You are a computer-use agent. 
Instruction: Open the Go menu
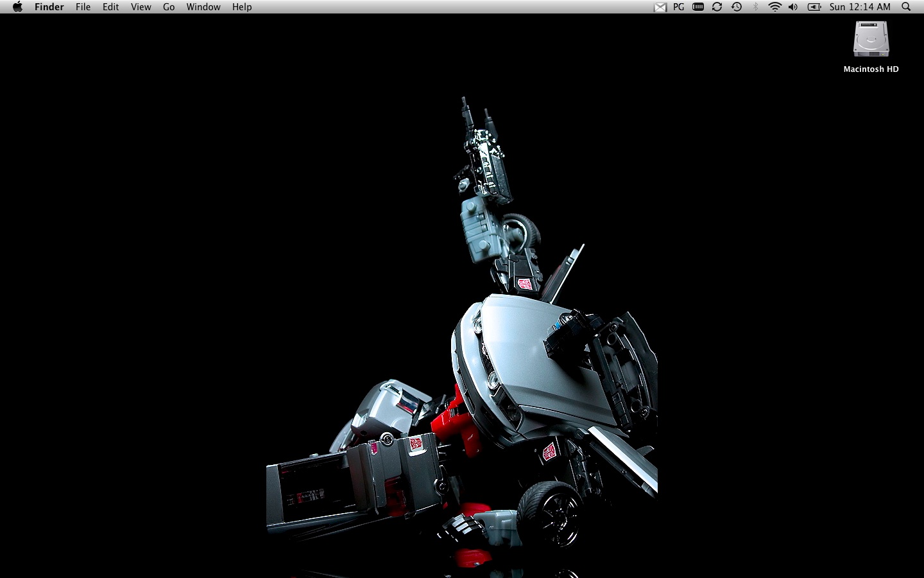169,7
